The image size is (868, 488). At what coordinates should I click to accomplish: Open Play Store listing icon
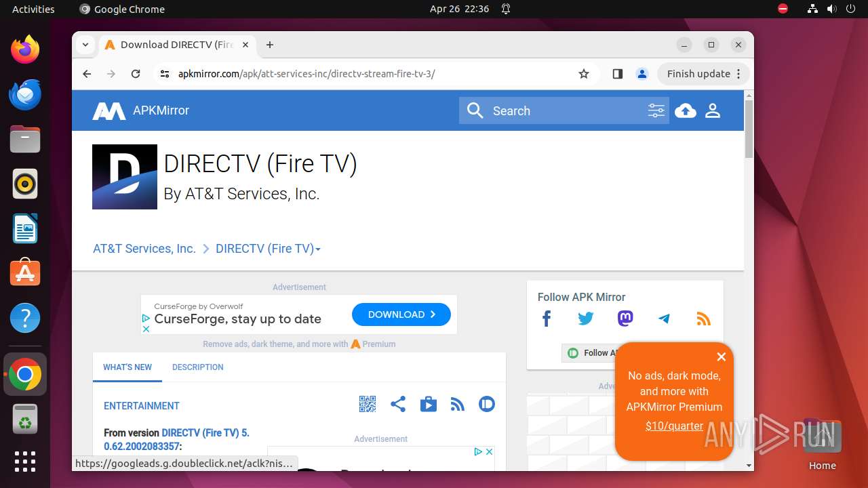coord(429,405)
